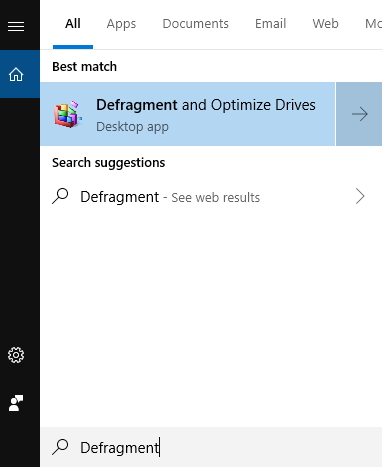This screenshot has width=382, height=467.
Task: Switch to the Documents tab
Action: (x=195, y=24)
